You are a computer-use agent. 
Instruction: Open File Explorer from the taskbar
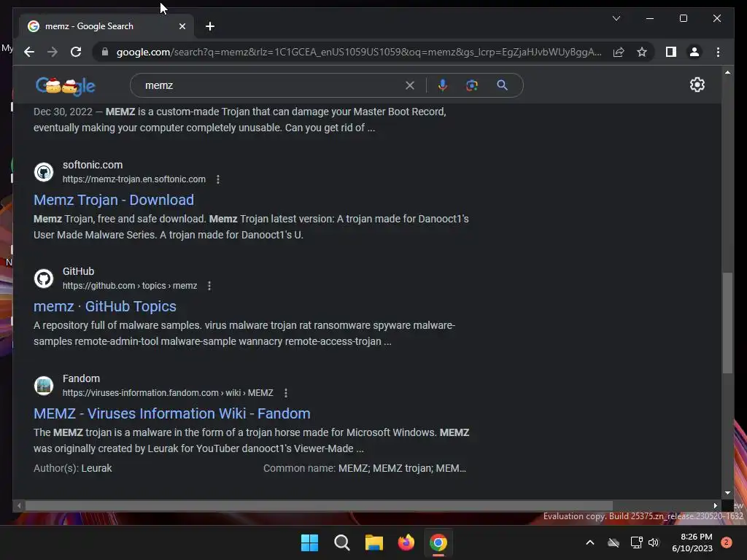coord(374,542)
